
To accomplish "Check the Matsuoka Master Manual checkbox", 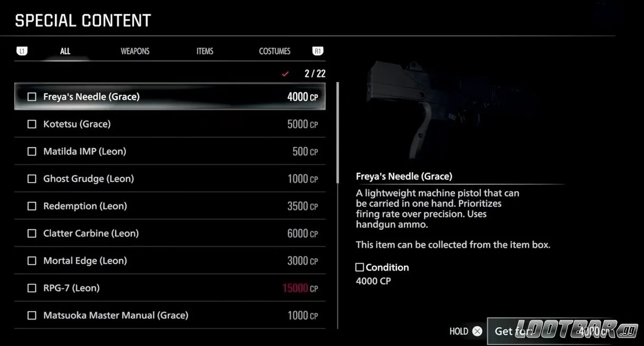I will 32,315.
